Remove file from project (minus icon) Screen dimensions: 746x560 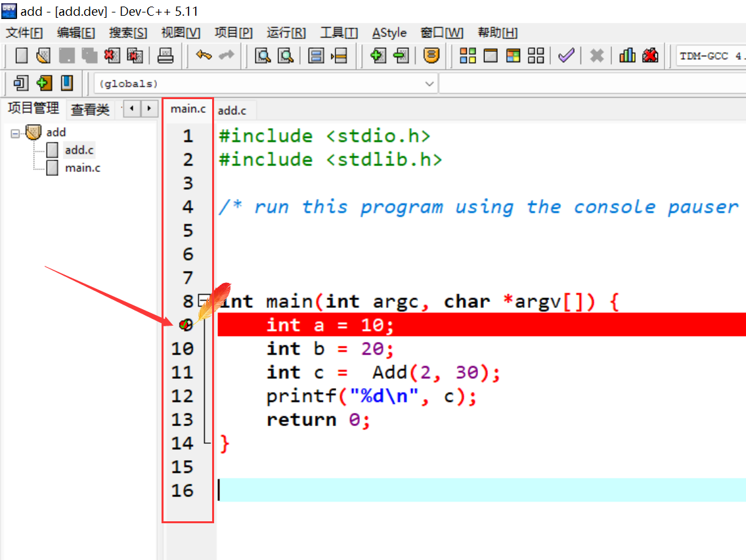[x=401, y=56]
